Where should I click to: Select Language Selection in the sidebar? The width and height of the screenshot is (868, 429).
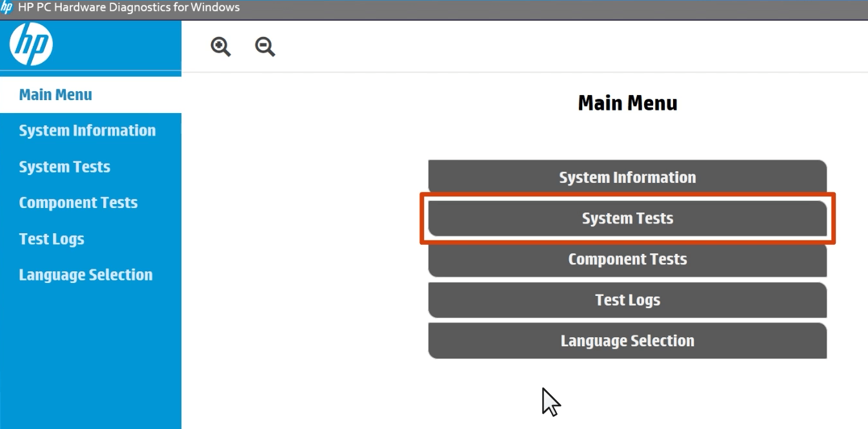(x=86, y=275)
